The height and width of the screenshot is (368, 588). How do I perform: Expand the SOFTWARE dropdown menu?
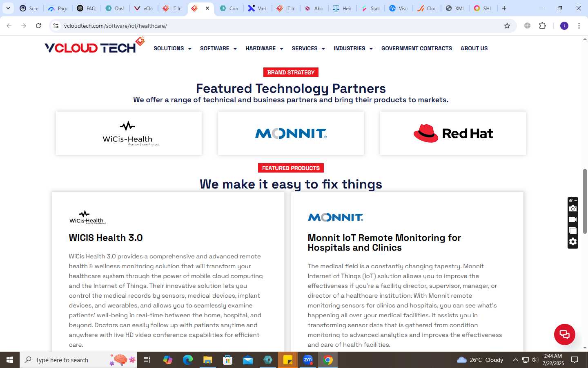(218, 48)
